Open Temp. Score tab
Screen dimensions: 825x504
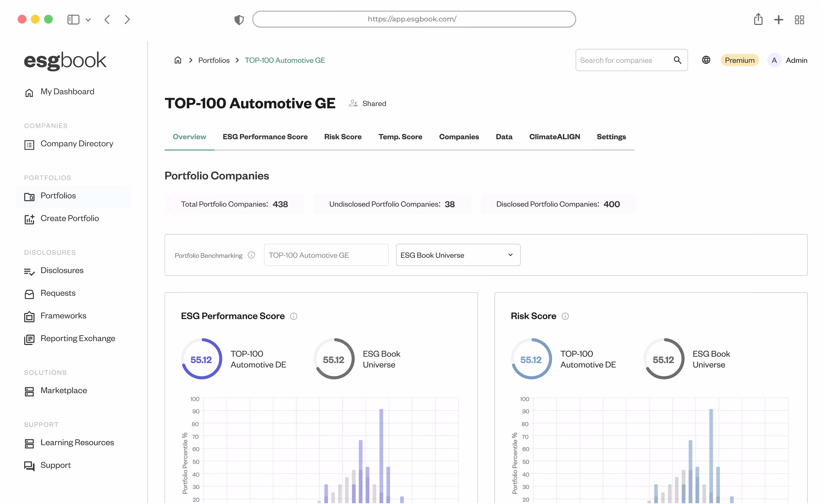pyautogui.click(x=400, y=137)
